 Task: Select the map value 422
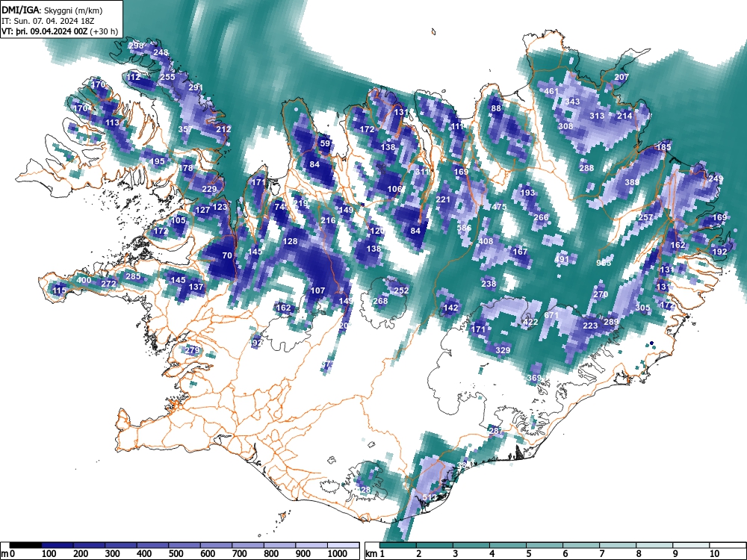coord(530,322)
